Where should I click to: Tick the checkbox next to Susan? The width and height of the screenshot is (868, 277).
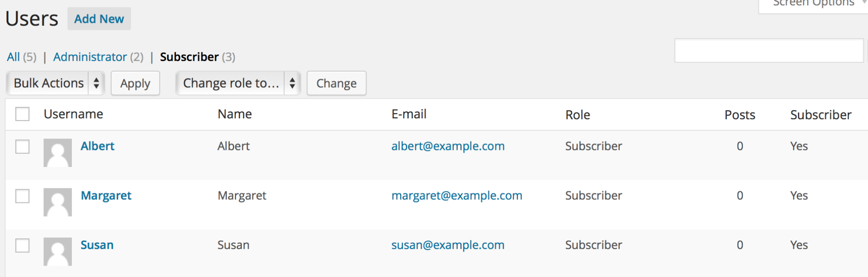[x=22, y=245]
